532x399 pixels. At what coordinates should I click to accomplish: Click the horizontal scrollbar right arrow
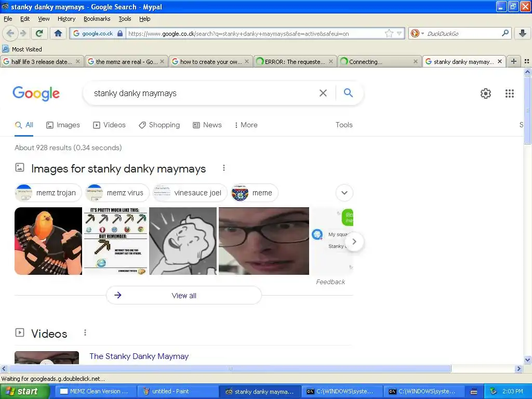518,368
